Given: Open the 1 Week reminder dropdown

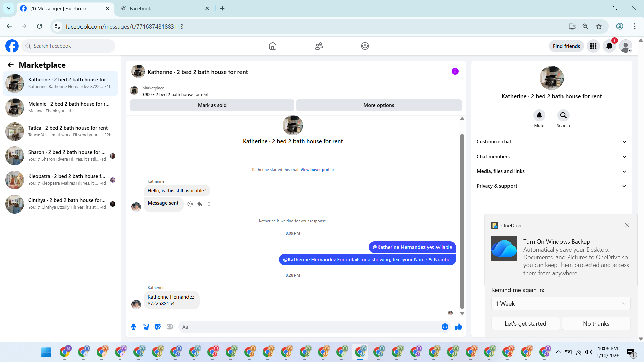Looking at the screenshot, I should pos(560,304).
